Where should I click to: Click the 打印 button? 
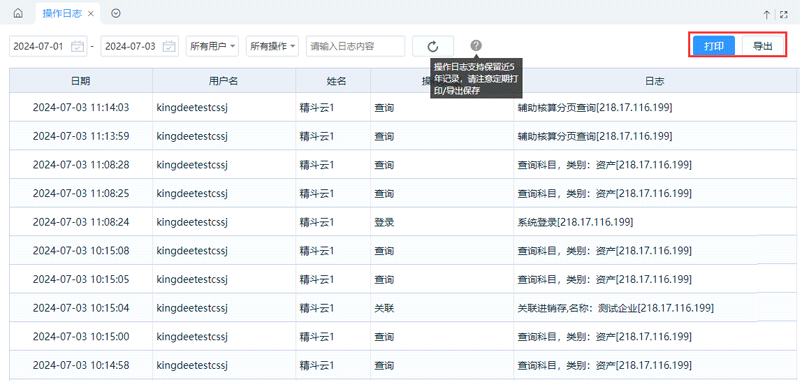[x=714, y=46]
